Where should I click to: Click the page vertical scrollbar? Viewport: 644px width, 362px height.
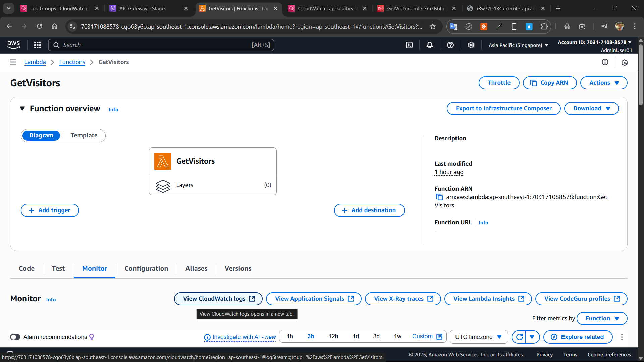click(x=641, y=75)
